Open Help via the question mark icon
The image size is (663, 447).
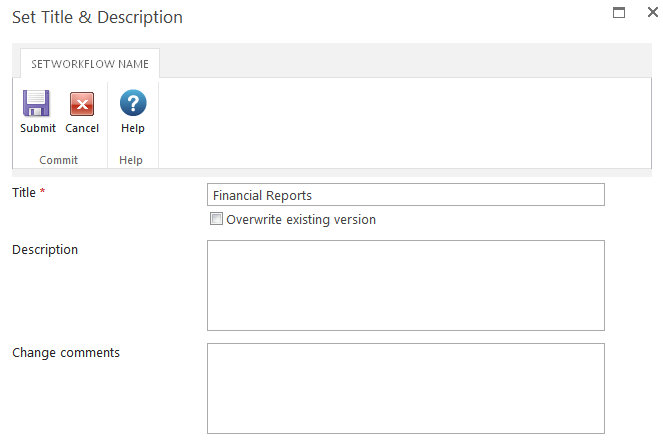point(133,104)
